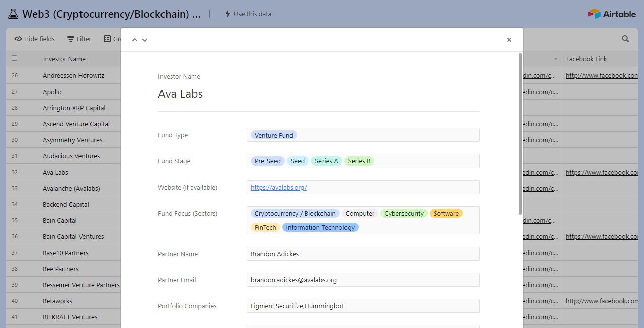Click the Software sector tag
The width and height of the screenshot is (644, 328).
coord(446,213)
